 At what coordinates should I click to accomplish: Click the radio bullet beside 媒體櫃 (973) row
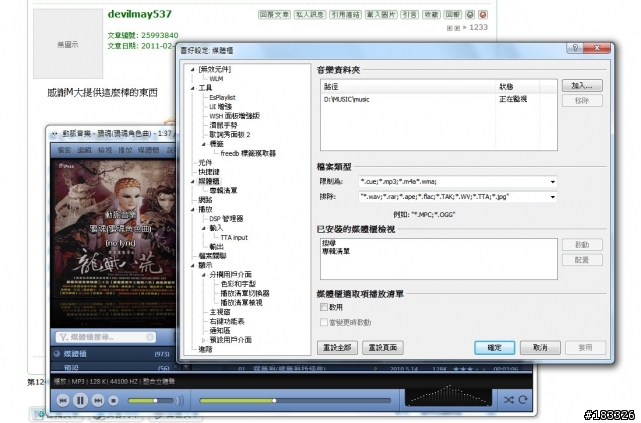point(57,354)
